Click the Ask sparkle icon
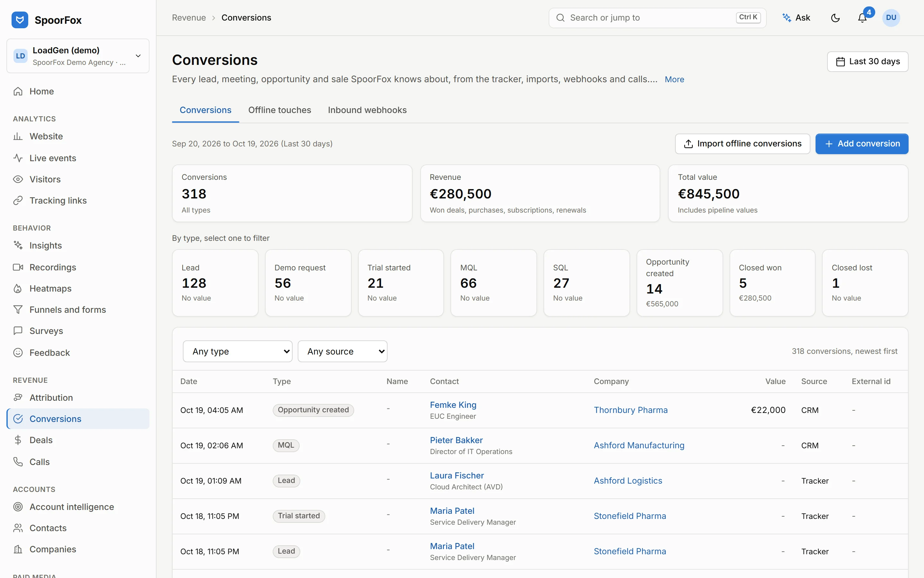The width and height of the screenshot is (924, 578). [x=787, y=18]
